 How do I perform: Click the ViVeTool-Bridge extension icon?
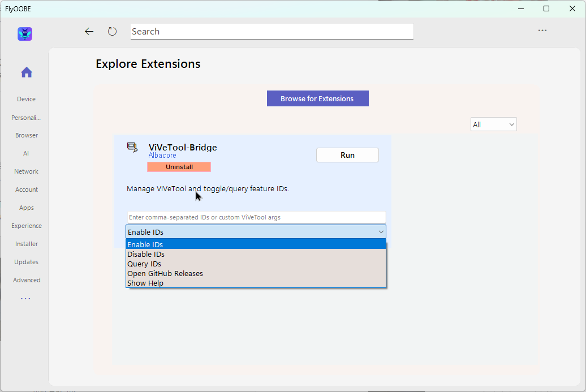(132, 147)
